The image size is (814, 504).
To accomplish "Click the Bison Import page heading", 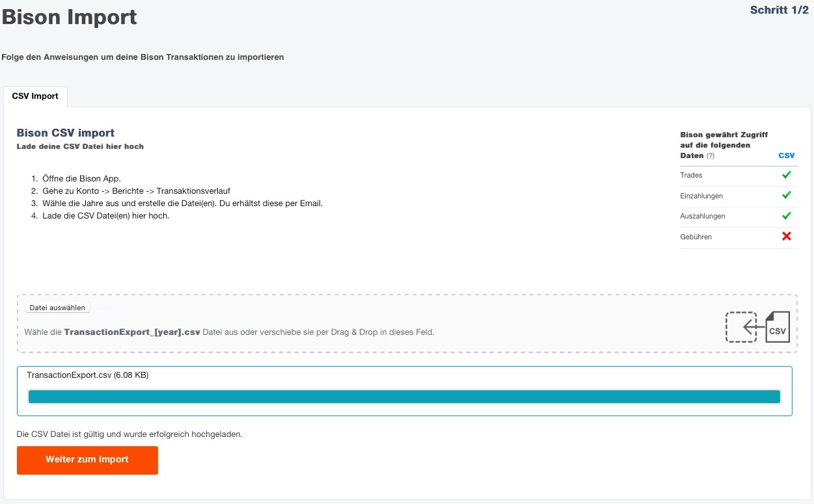I will click(x=69, y=17).
